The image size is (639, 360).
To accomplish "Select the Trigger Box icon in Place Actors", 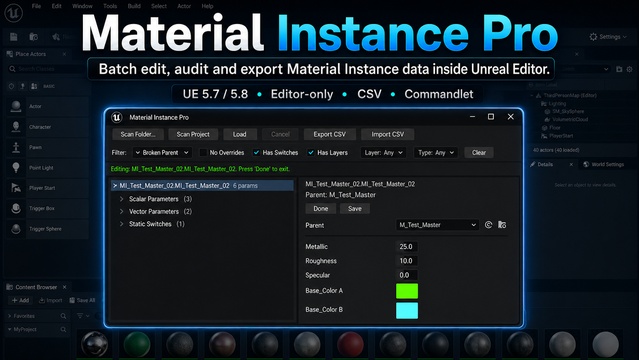I will pos(16,208).
